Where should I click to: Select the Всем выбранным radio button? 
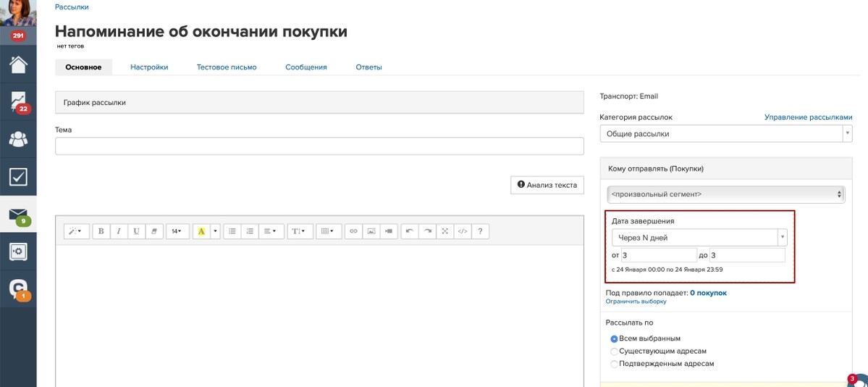614,338
